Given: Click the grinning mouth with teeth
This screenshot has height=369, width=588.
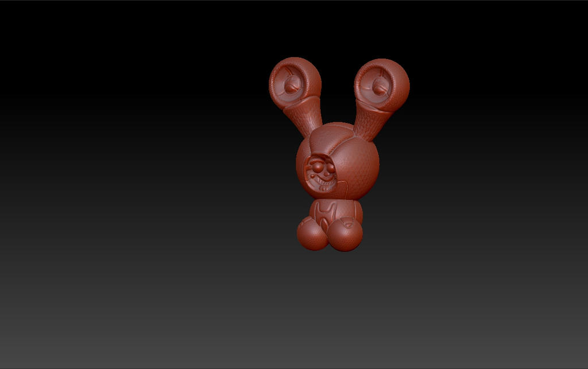Looking at the screenshot, I should pos(323,182).
